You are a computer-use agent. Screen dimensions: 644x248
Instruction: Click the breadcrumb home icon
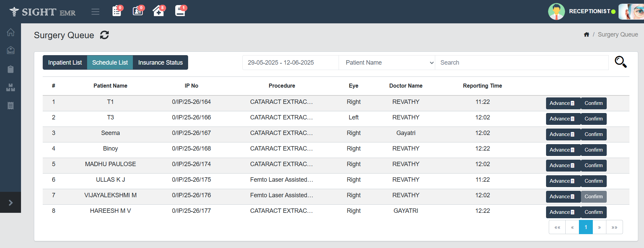[586, 35]
